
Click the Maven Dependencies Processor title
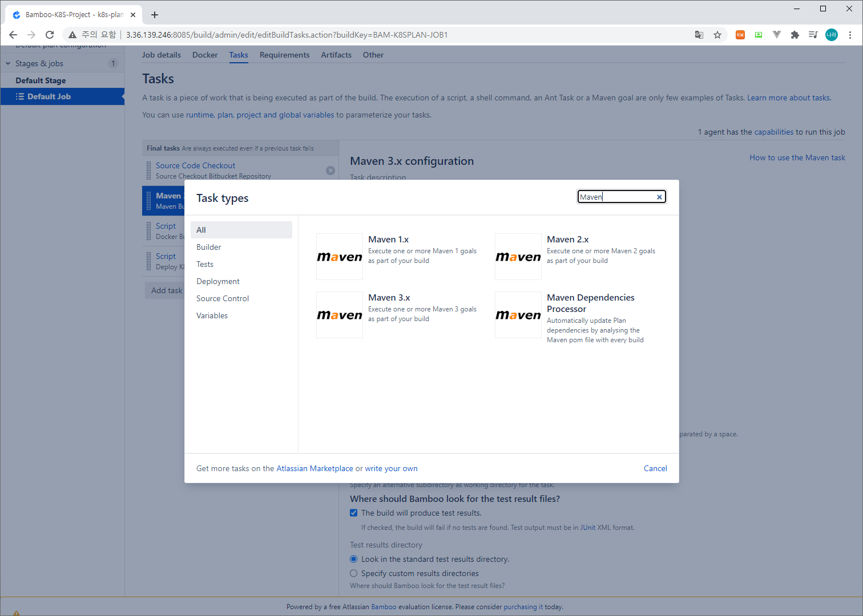[591, 303]
